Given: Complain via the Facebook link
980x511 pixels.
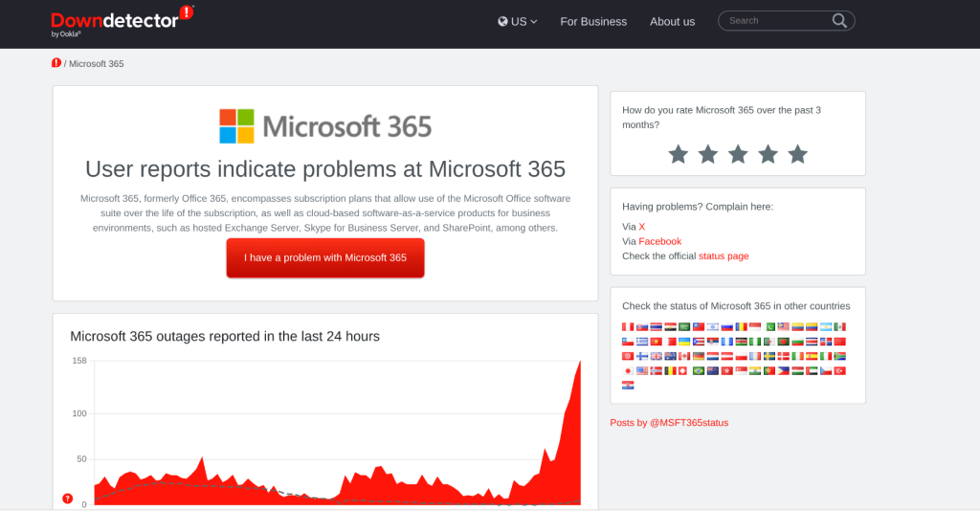Looking at the screenshot, I should coord(659,242).
